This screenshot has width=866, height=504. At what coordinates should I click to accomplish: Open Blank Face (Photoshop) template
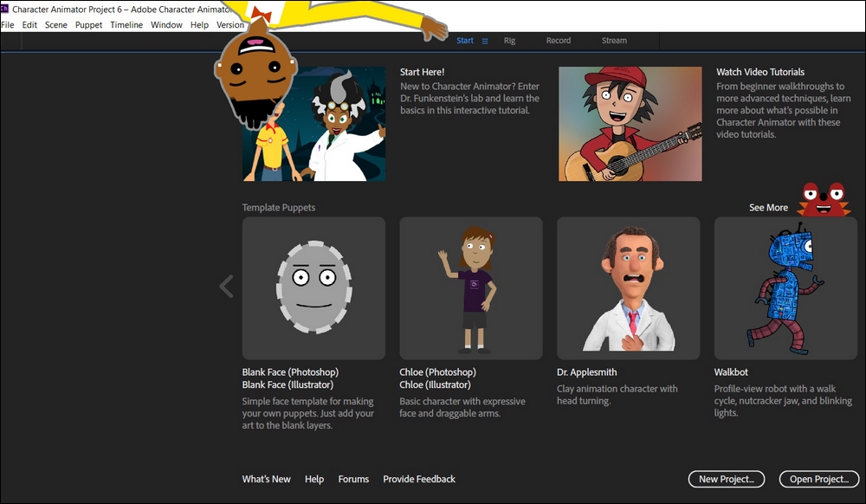click(x=290, y=372)
